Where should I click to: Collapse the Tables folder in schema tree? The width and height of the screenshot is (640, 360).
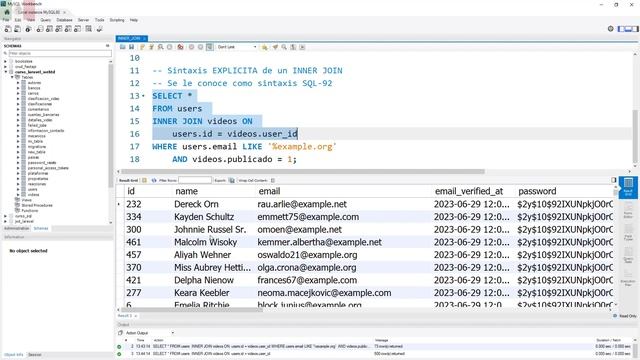click(12, 77)
